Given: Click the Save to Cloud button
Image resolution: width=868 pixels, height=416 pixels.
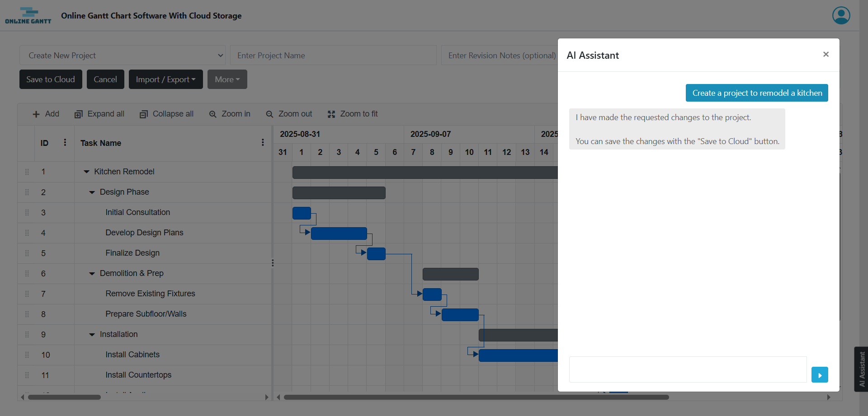Looking at the screenshot, I should pyautogui.click(x=51, y=79).
